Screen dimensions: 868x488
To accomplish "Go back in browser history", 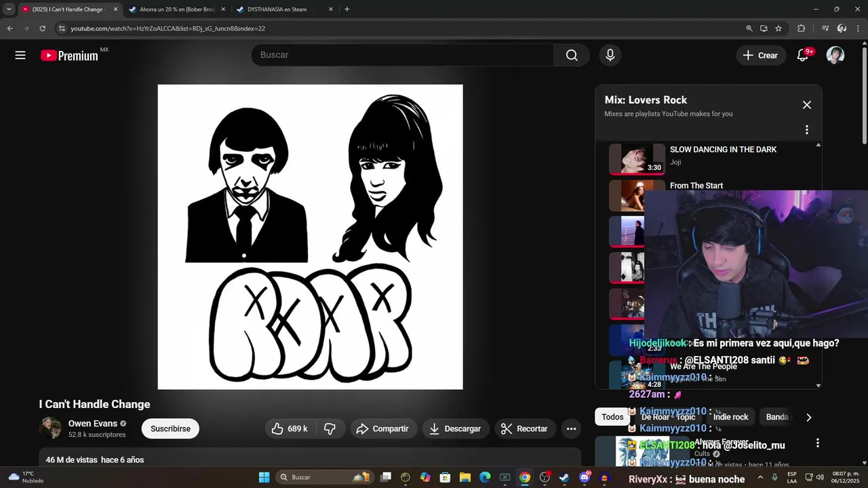I will click(x=9, y=28).
